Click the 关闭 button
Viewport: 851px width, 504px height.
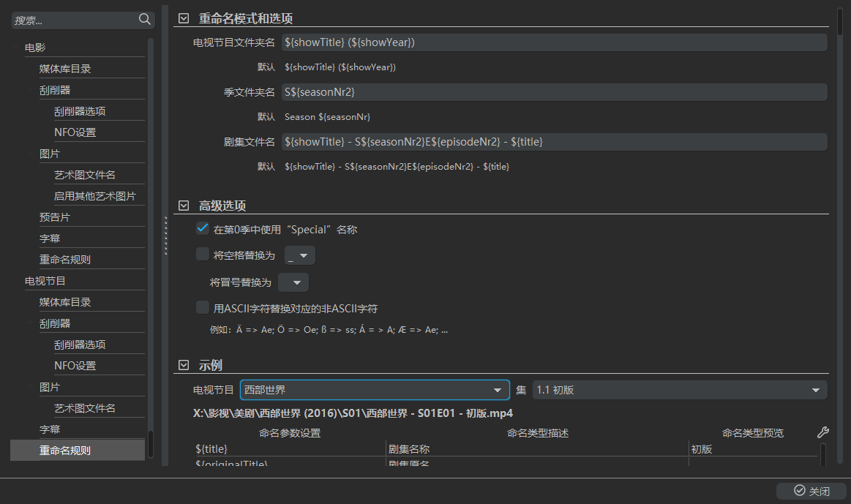(811, 491)
